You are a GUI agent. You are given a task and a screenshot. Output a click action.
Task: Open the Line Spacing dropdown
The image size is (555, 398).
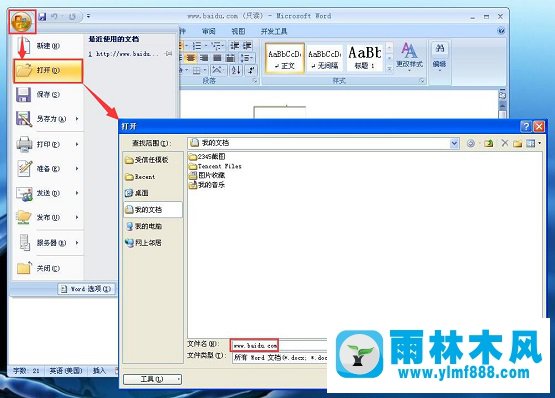[x=246, y=58]
